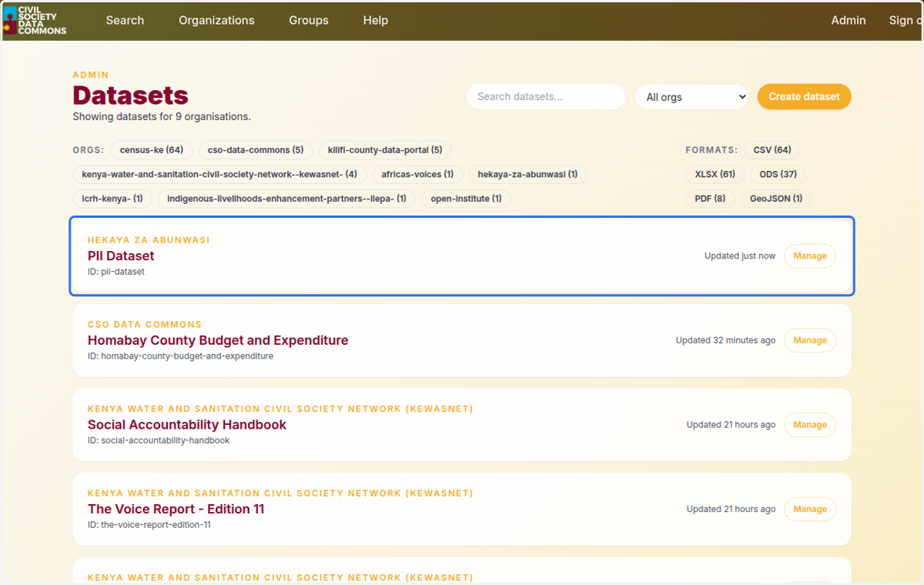
Task: Open Help from the top navigation
Action: pos(376,21)
